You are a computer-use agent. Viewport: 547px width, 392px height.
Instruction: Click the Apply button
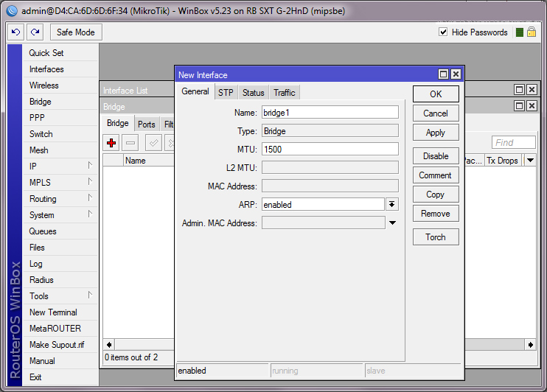[x=436, y=133]
